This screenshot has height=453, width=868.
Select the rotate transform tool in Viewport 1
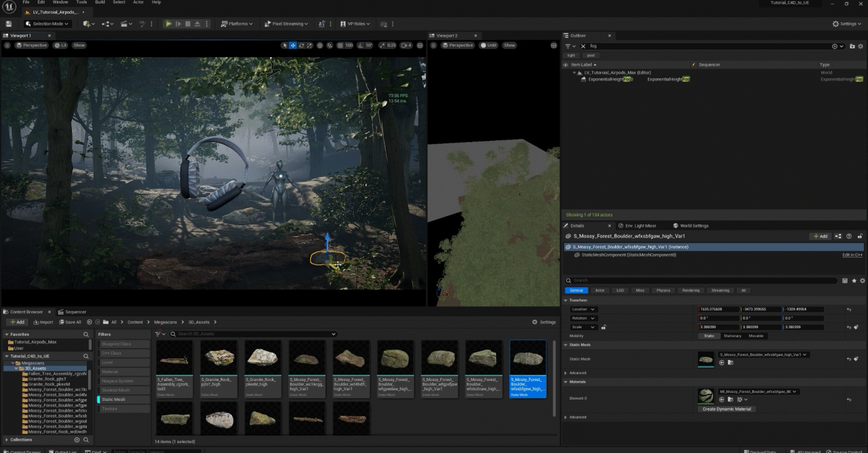pyautogui.click(x=301, y=45)
